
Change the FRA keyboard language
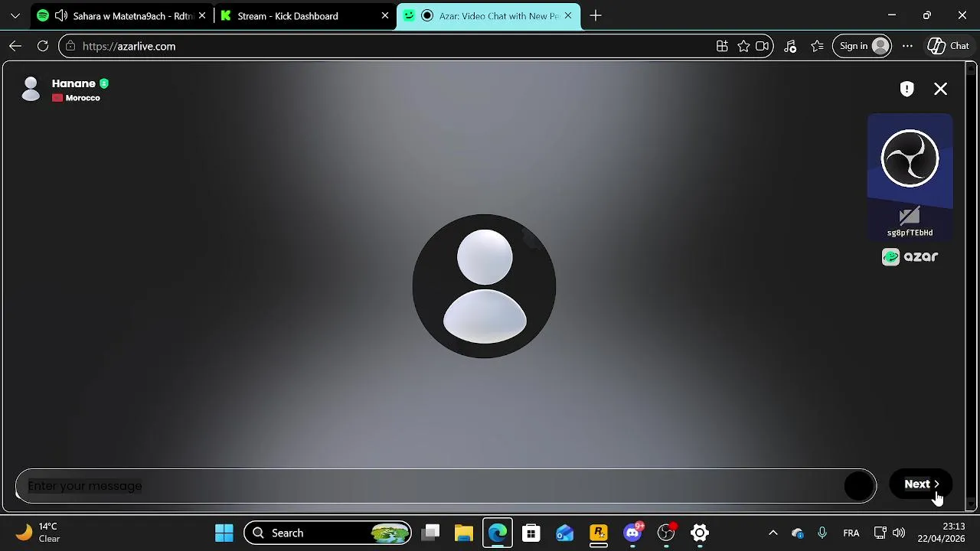pyautogui.click(x=851, y=533)
